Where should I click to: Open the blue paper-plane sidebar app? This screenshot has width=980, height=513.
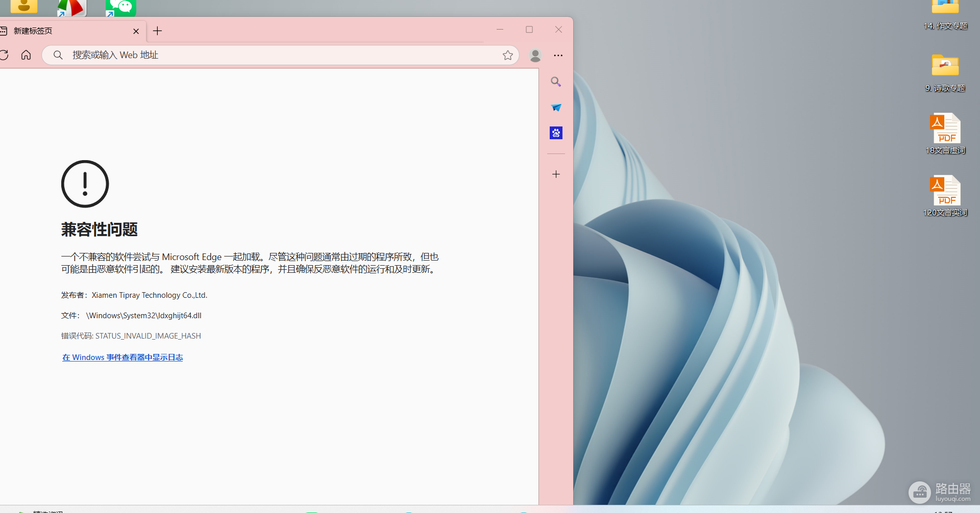556,108
